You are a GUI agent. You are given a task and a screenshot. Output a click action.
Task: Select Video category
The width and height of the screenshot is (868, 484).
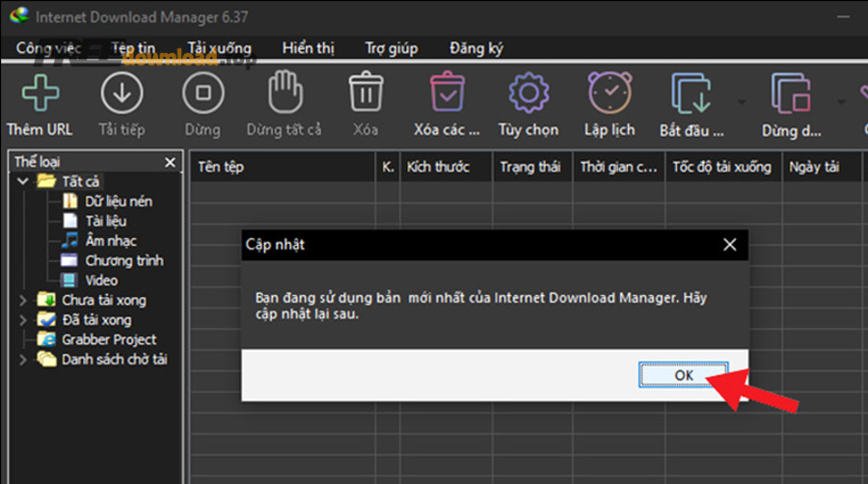pos(101,281)
